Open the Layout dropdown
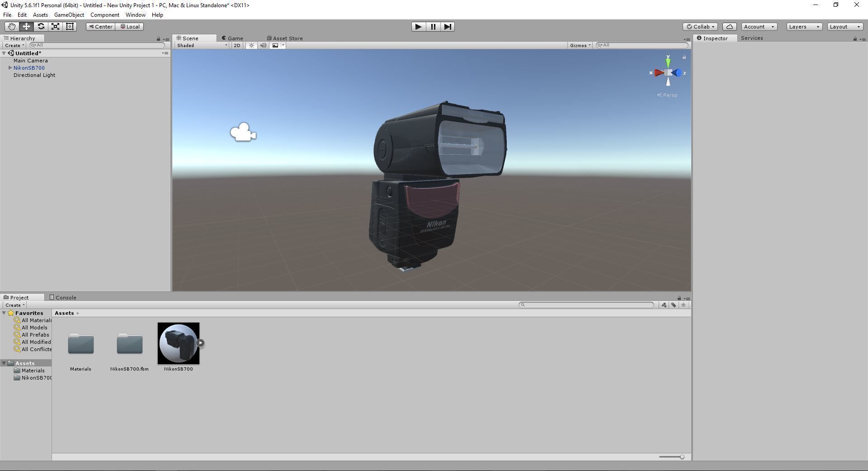 point(845,27)
